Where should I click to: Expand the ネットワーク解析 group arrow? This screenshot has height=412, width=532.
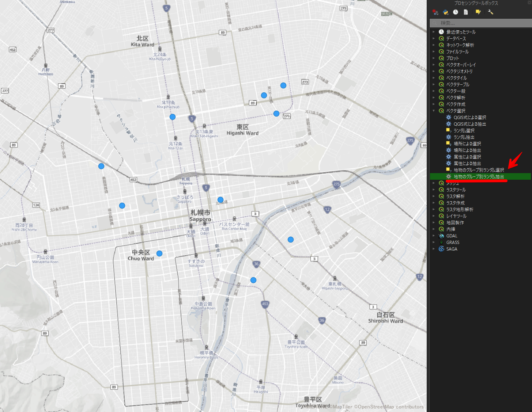point(434,45)
